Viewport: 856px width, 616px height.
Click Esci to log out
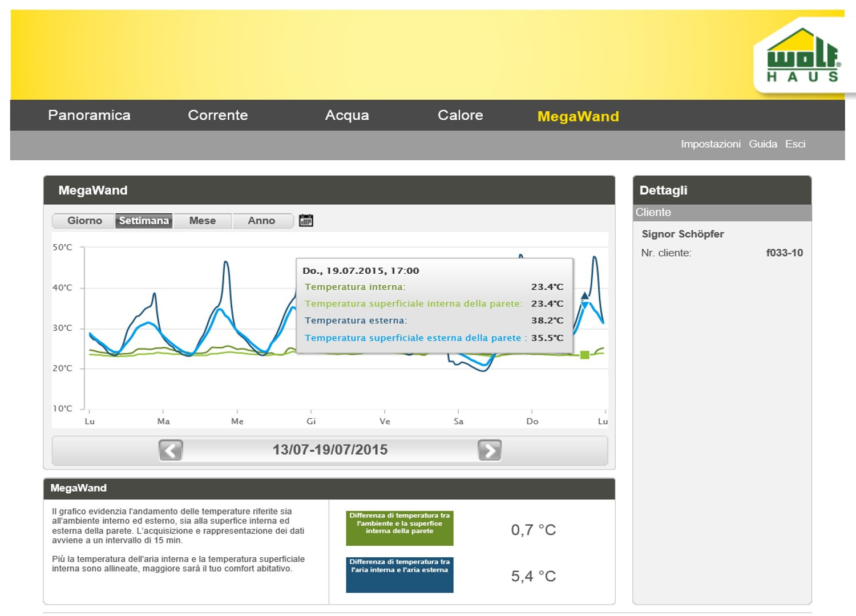click(795, 144)
